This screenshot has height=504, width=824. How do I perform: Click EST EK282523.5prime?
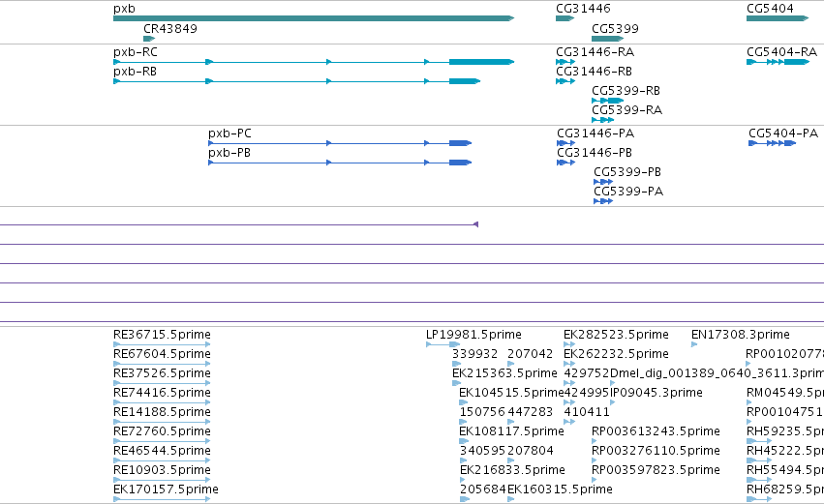616,335
